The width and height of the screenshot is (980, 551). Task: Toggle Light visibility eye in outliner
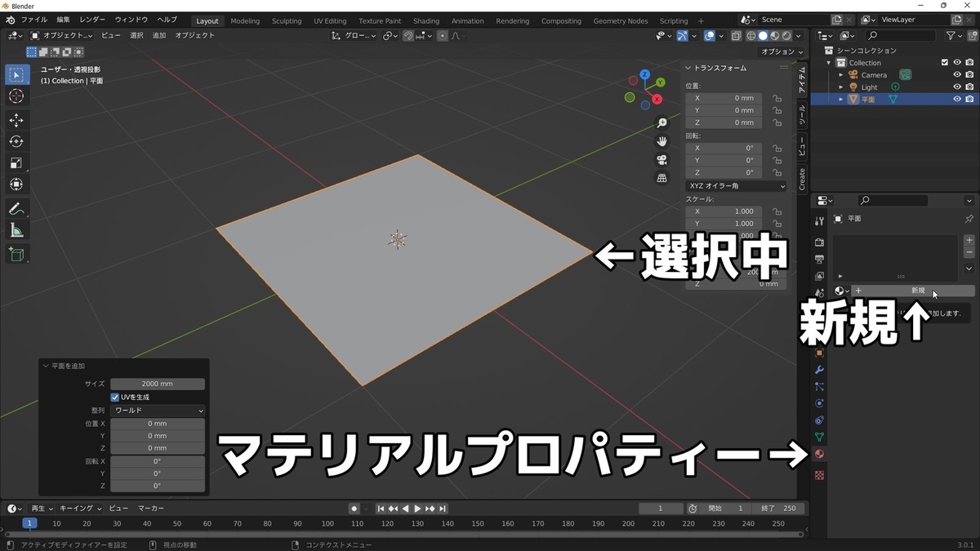coord(957,87)
